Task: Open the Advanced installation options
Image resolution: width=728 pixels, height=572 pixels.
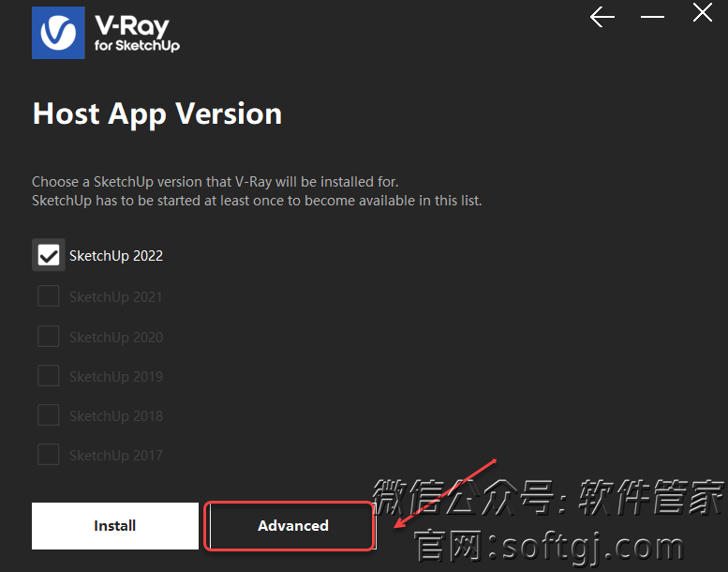Action: (293, 525)
